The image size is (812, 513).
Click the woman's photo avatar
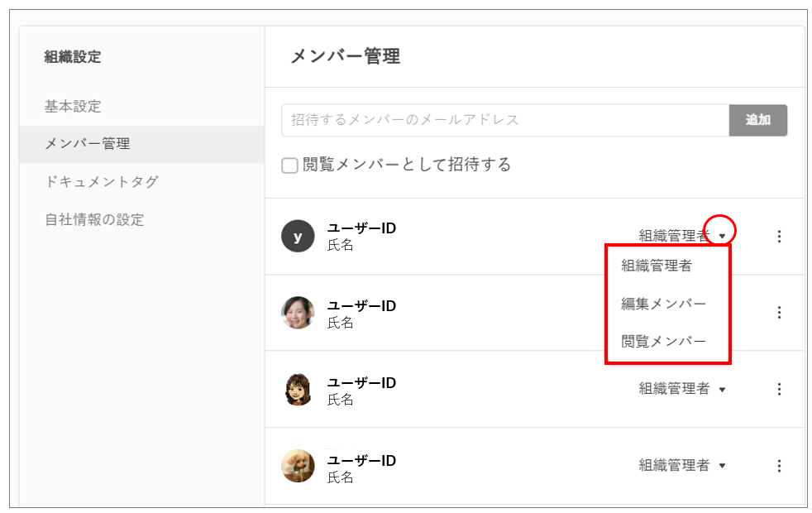(298, 313)
